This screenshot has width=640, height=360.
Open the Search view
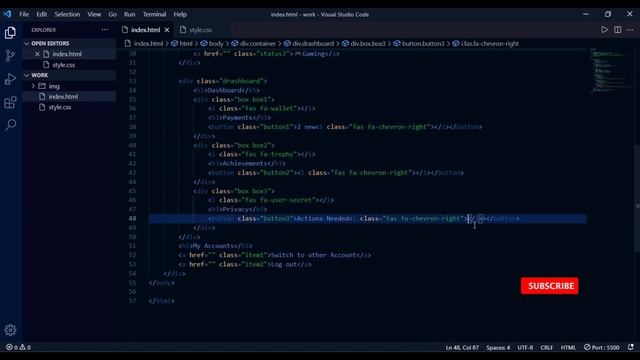coord(10,124)
